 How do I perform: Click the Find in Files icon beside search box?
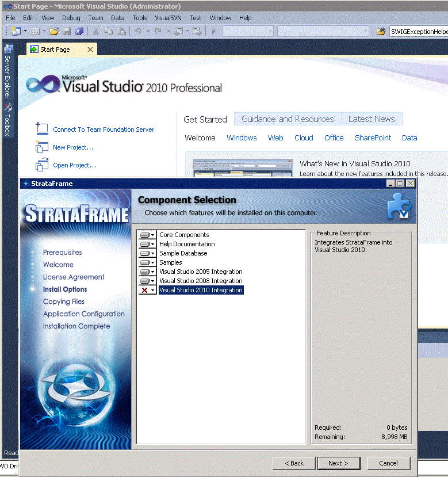pos(381,31)
